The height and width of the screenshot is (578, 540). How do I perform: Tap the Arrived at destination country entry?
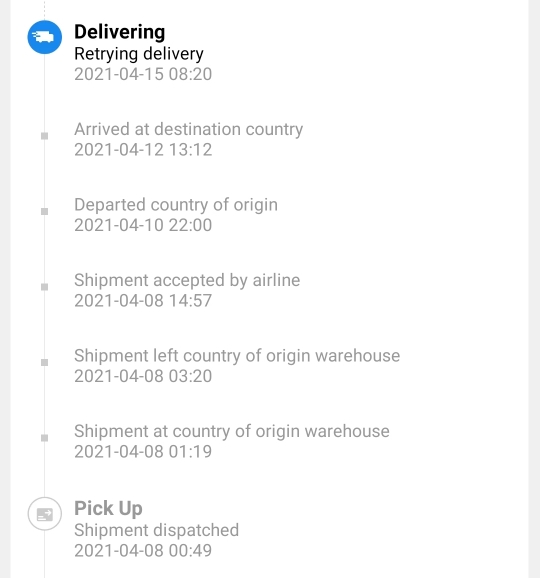point(188,129)
